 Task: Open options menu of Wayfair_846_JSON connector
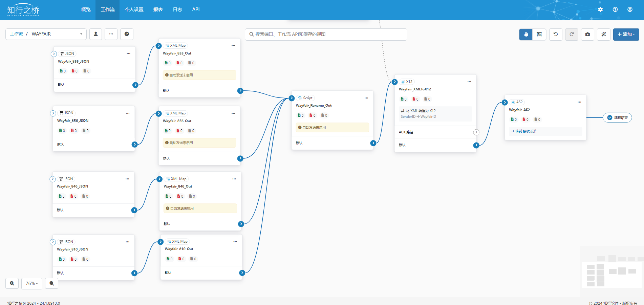(127, 179)
